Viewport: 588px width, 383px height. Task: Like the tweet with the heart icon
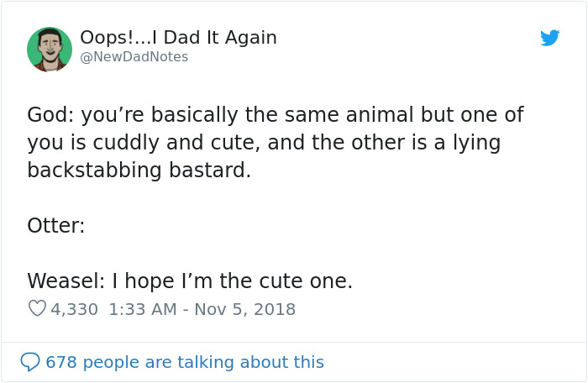coord(37,309)
